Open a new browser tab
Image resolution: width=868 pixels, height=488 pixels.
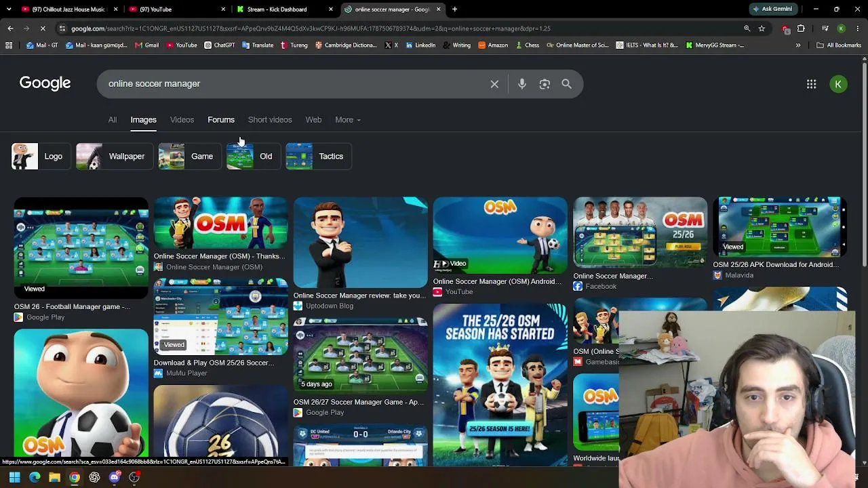pyautogui.click(x=454, y=9)
